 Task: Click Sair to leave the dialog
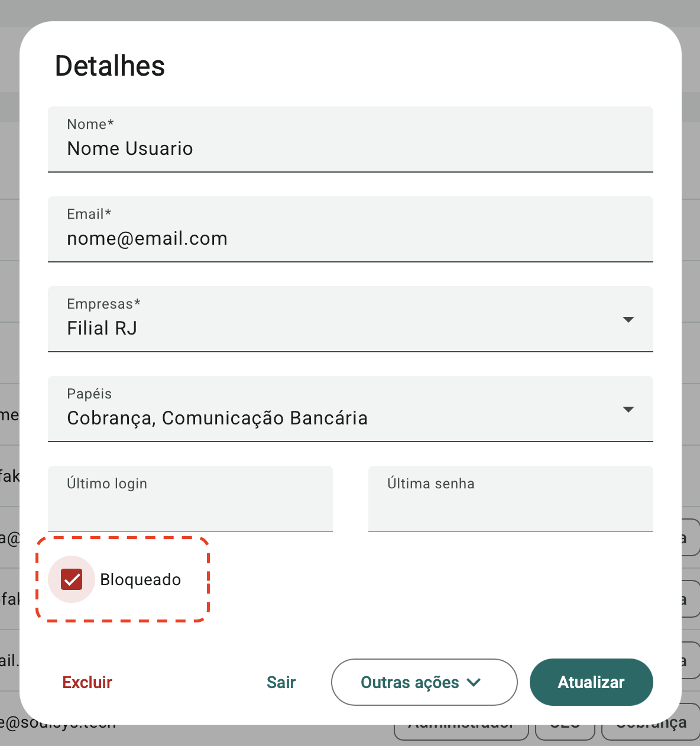pyautogui.click(x=281, y=682)
